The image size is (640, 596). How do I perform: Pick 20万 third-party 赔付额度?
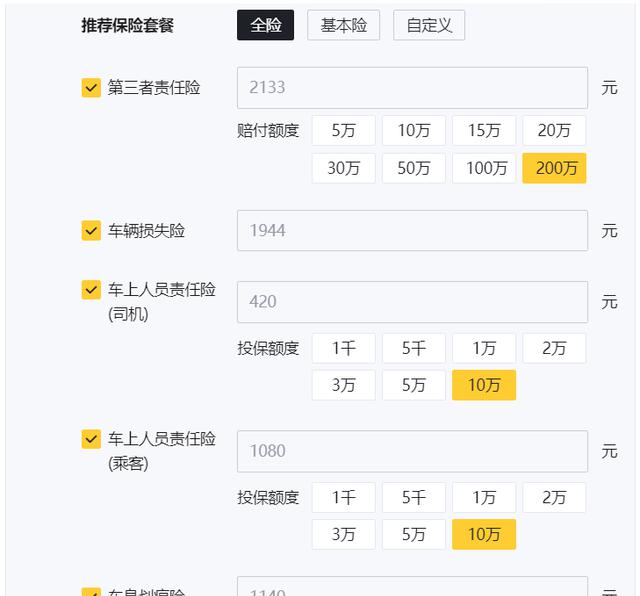(x=554, y=131)
